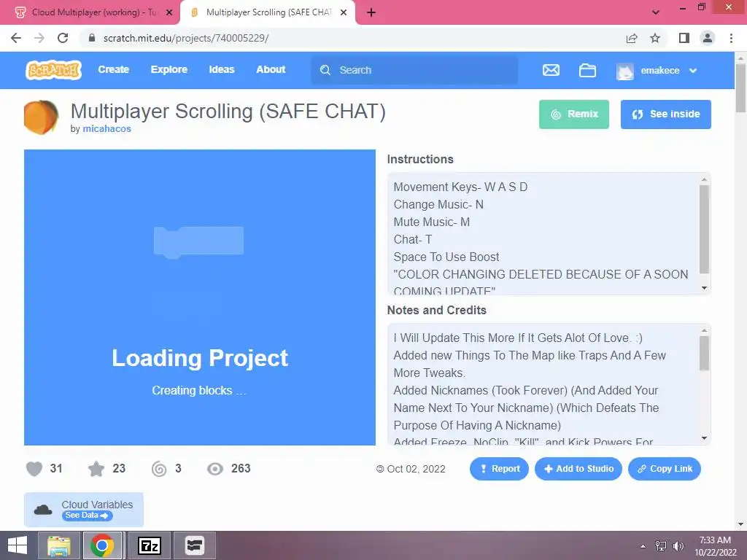Show hidden system tray icons

(643, 546)
